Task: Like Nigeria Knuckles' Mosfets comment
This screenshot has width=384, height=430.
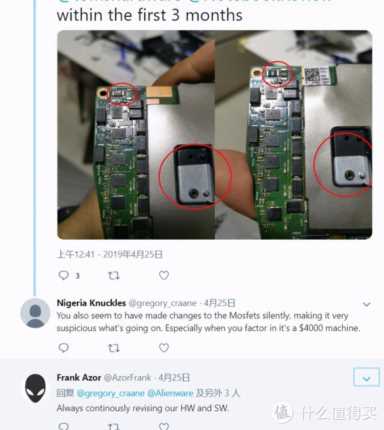Action: tap(164, 348)
